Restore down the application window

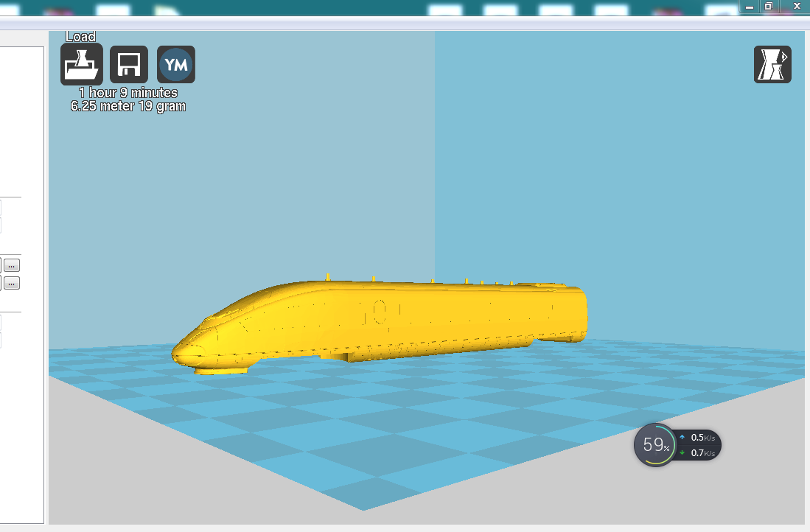pos(768,6)
